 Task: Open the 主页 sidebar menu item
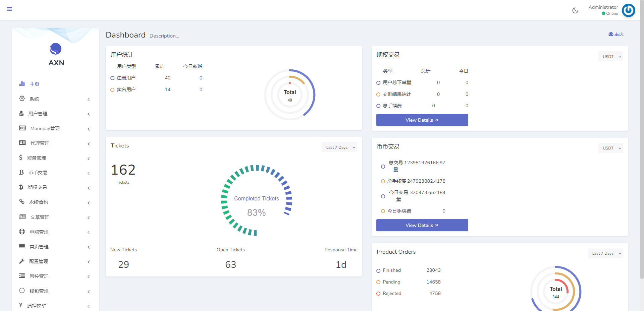point(34,84)
